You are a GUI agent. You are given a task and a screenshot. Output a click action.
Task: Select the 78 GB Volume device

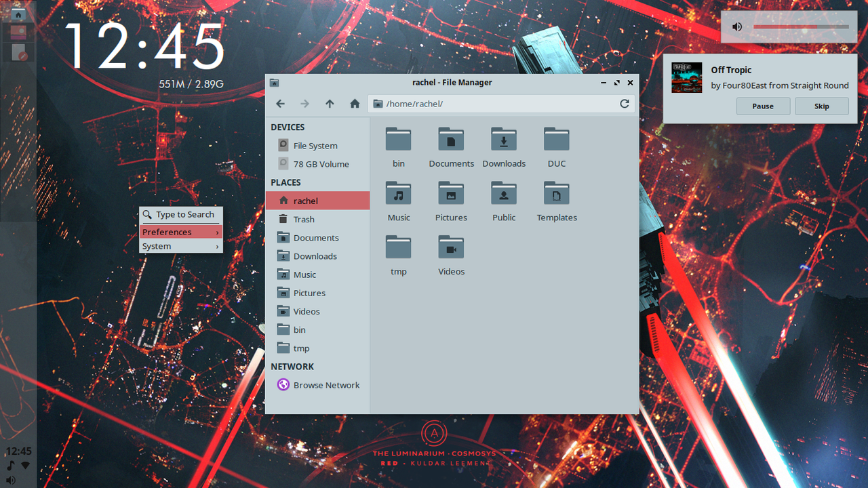(317, 164)
